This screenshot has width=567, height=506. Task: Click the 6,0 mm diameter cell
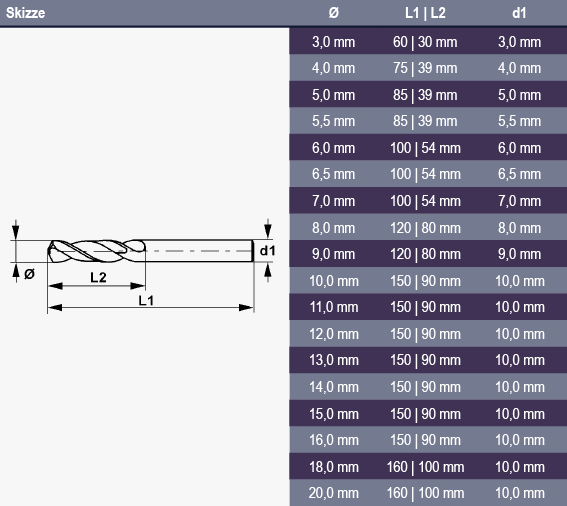(x=333, y=148)
